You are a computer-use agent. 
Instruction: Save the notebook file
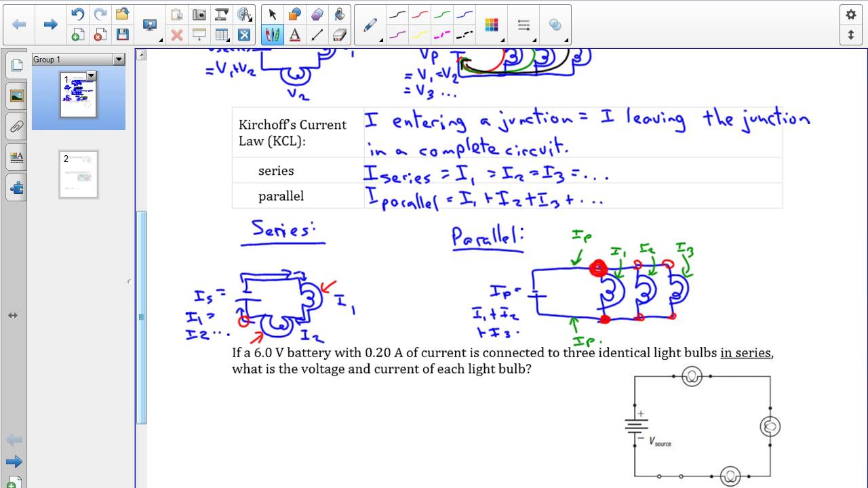coord(122,35)
